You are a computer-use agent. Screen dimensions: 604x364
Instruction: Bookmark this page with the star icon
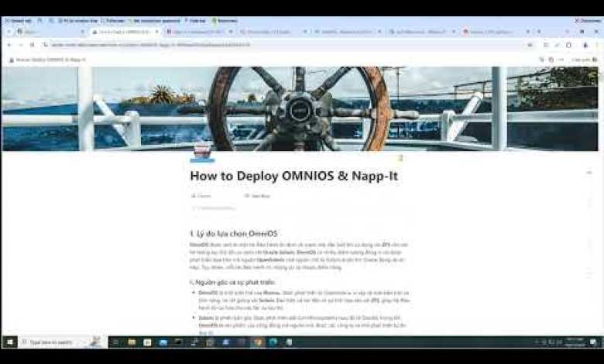click(x=530, y=45)
